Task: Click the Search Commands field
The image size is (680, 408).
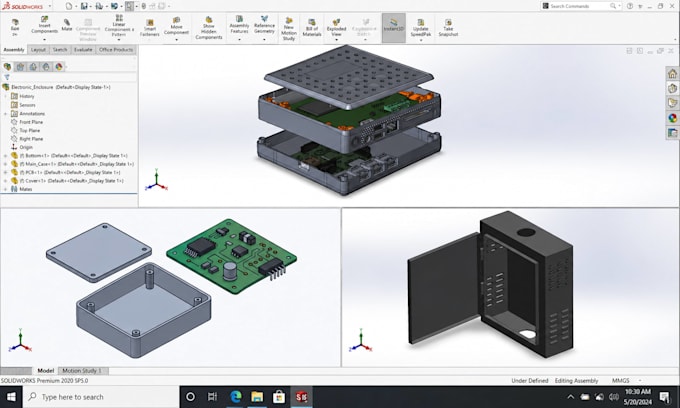Action: (x=580, y=6)
